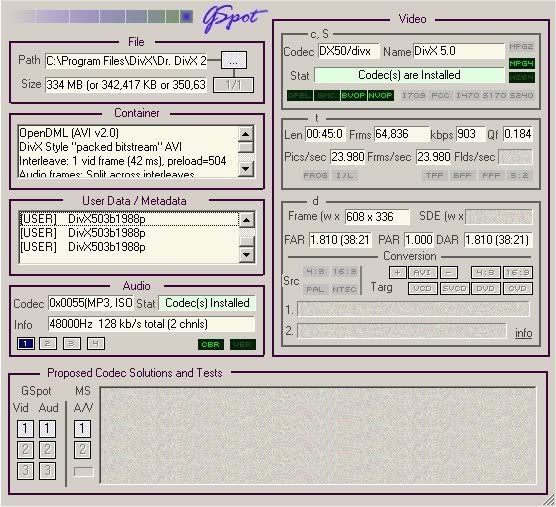Viewport: 556px width, 507px height.
Task: Choose the Targ 4:3 aspect button
Action: pyautogui.click(x=485, y=273)
